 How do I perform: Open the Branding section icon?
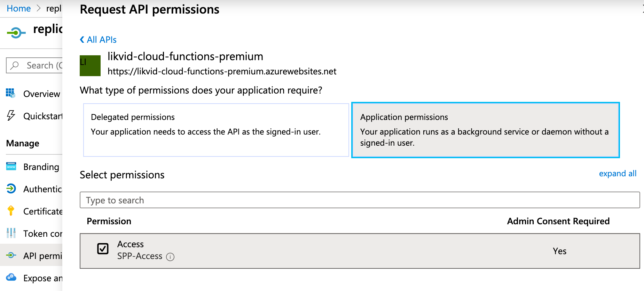11,167
